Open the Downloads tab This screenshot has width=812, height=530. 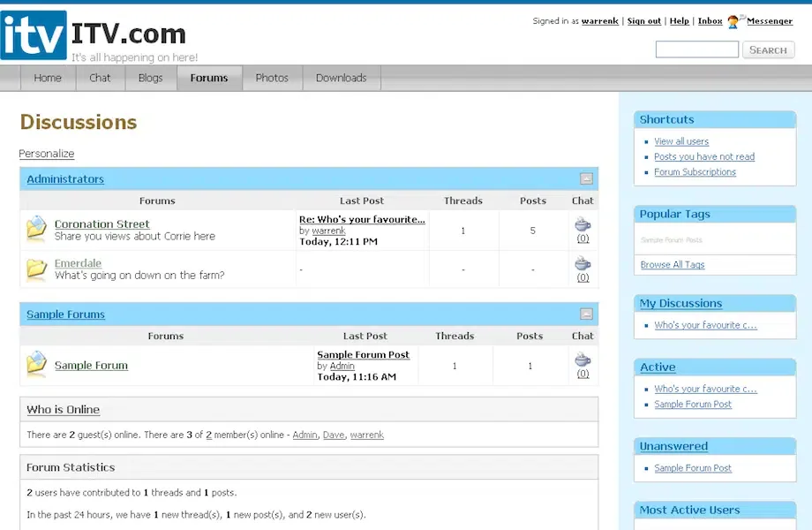click(341, 78)
